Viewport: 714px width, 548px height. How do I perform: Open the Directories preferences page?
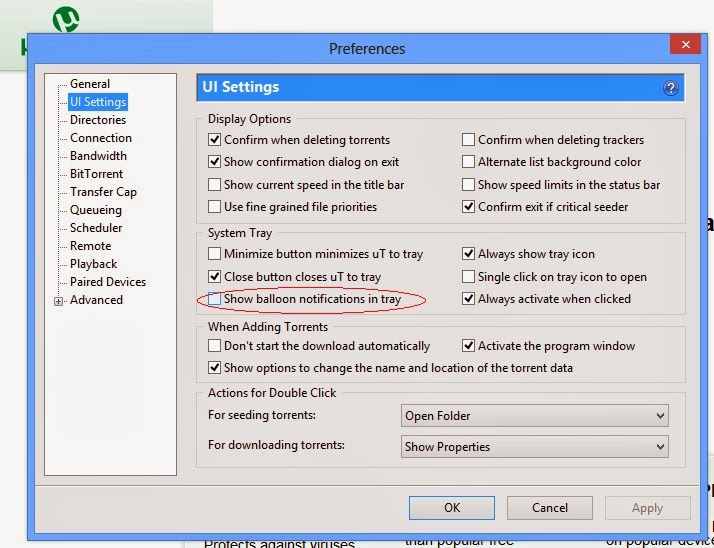click(98, 120)
